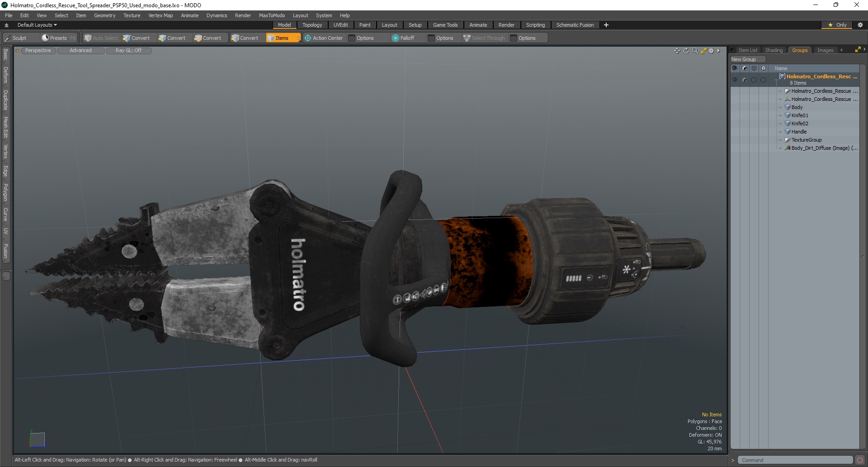868x467 pixels.
Task: Click the locator axis icon in the group list
Action: (x=788, y=99)
